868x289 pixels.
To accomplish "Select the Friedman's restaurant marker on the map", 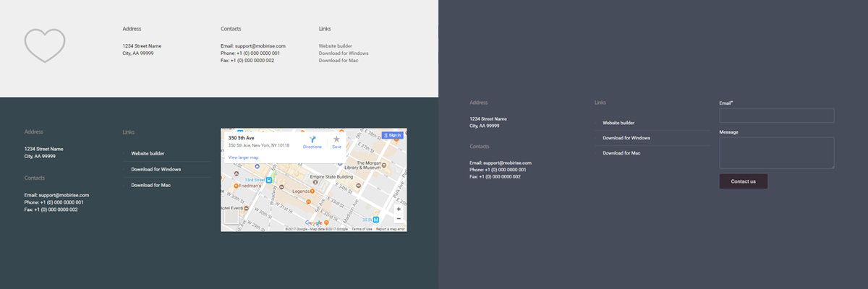I will (x=237, y=185).
